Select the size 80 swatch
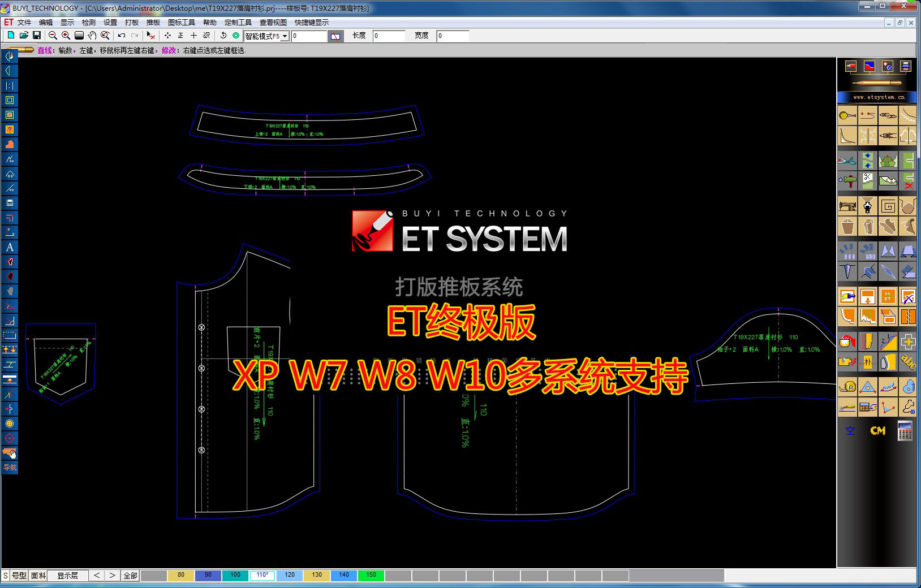Viewport: 921px width, 588px height. coord(181,576)
